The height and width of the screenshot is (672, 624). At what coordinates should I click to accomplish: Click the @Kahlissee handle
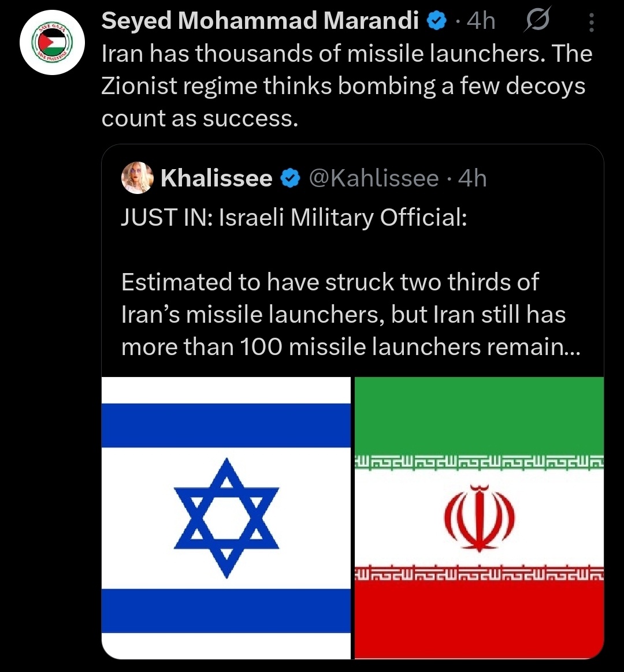point(374,178)
